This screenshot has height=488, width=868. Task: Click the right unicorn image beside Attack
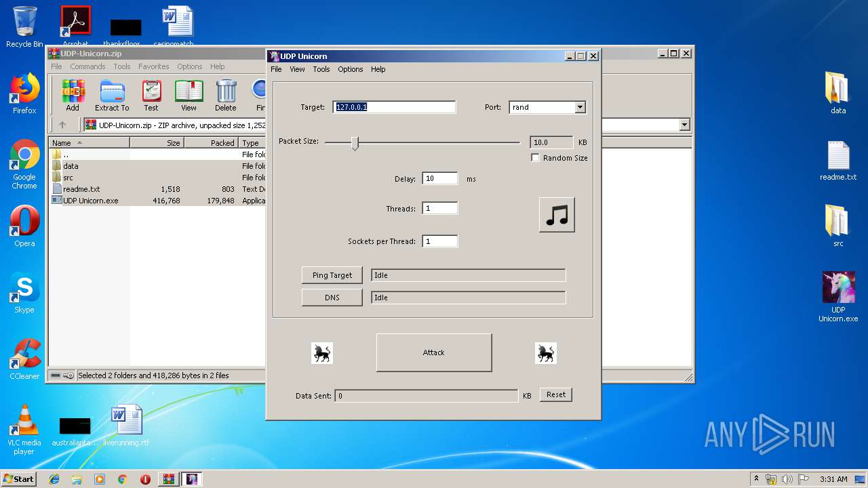[545, 352]
